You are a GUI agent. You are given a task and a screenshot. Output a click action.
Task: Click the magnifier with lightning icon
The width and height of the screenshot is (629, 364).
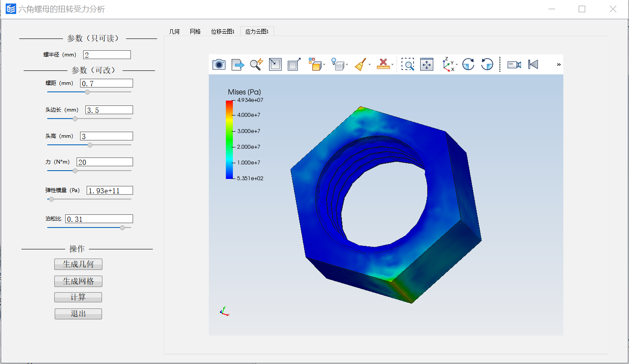pos(257,65)
